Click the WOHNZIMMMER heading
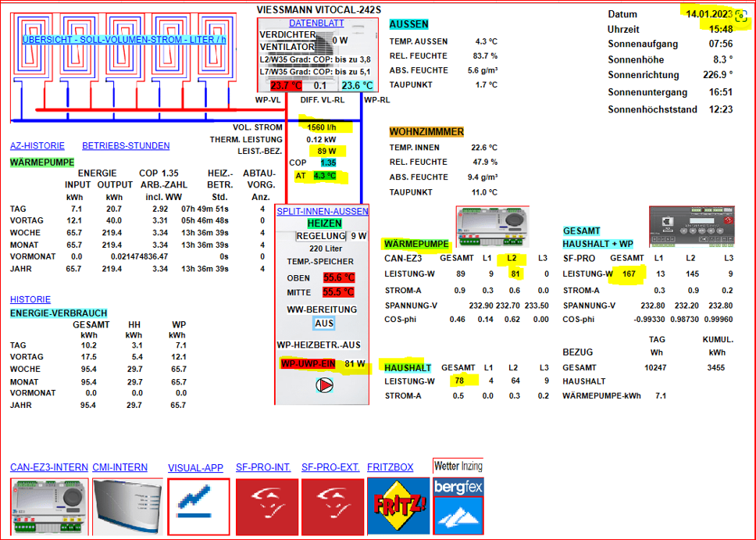Image resolution: width=756 pixels, height=540 pixels. [426, 132]
